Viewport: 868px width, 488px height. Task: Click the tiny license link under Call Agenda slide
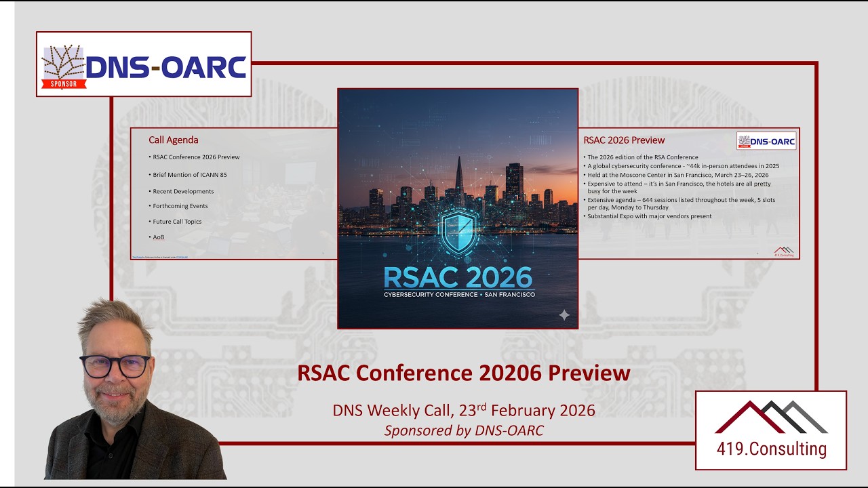(x=160, y=258)
